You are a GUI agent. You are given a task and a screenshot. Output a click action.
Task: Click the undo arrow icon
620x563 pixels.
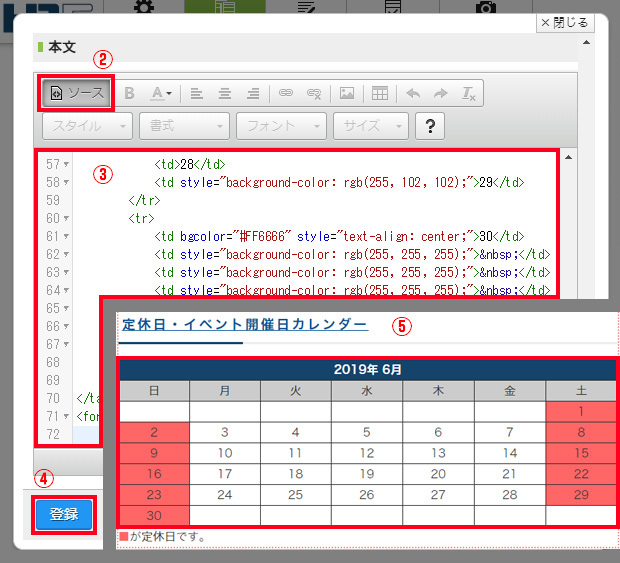pyautogui.click(x=412, y=93)
